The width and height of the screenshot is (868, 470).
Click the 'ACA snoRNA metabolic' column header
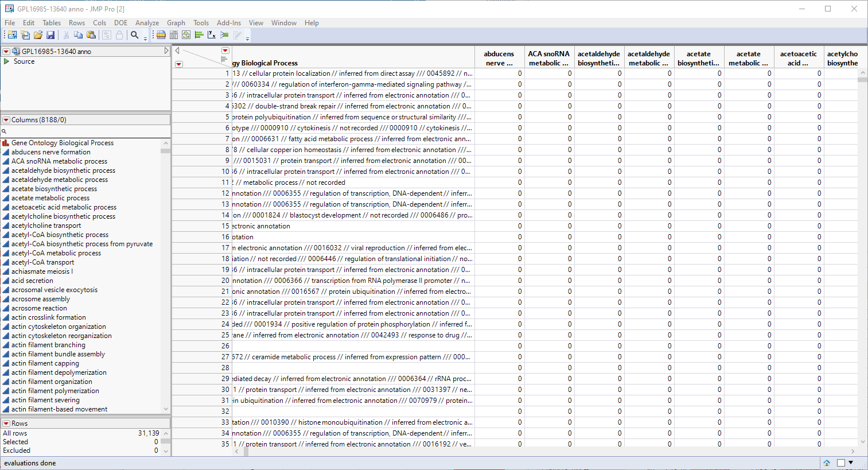548,58
